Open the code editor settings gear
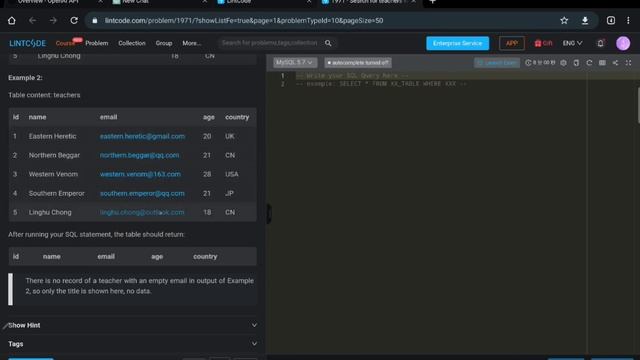 pos(563,63)
